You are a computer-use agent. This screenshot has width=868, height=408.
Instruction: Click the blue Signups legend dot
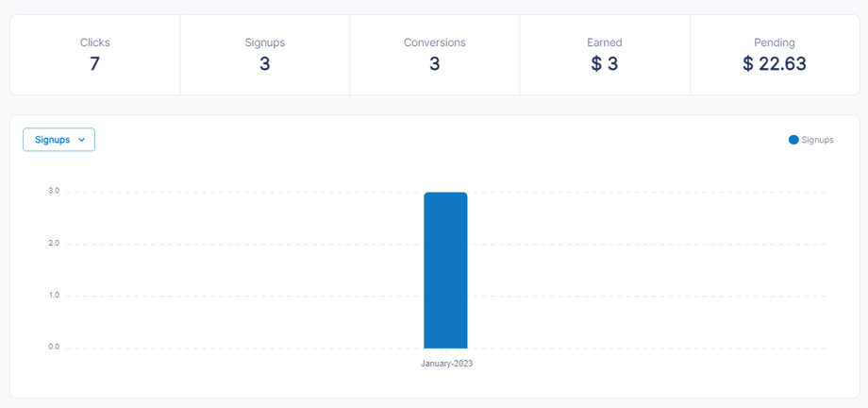(x=793, y=140)
